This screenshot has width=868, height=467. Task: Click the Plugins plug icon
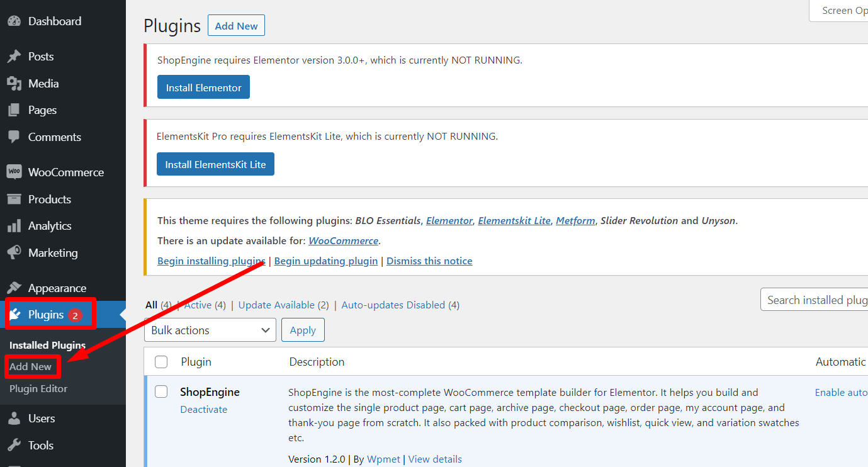click(x=15, y=315)
